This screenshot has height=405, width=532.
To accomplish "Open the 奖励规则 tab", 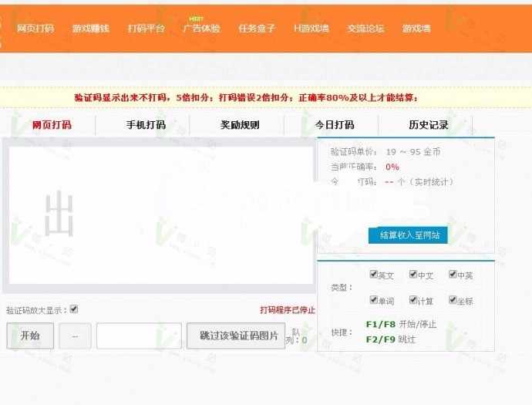I will (x=240, y=125).
